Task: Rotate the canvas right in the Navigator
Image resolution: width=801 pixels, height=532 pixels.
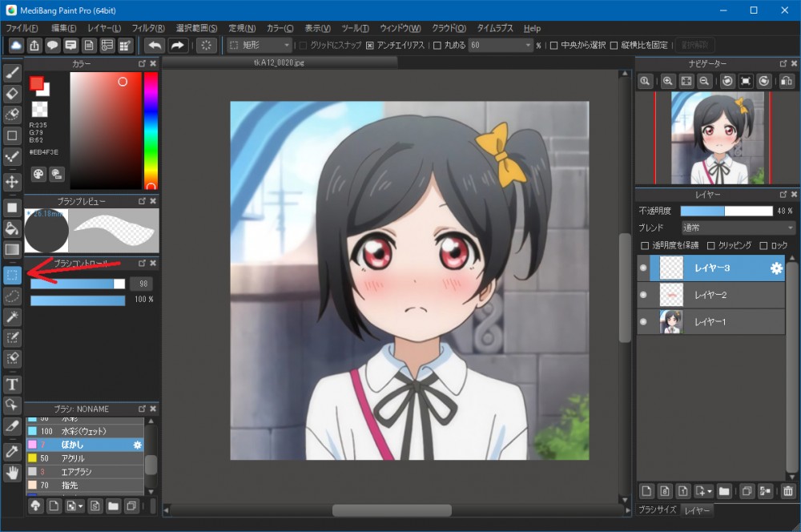Action: click(764, 81)
